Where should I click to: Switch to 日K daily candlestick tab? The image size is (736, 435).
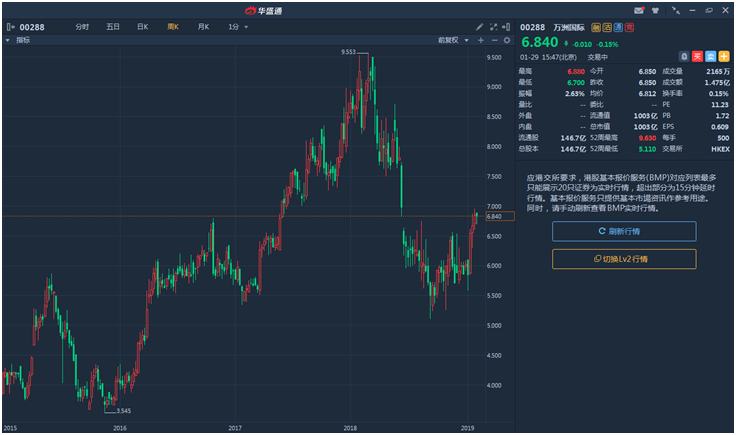(x=143, y=27)
